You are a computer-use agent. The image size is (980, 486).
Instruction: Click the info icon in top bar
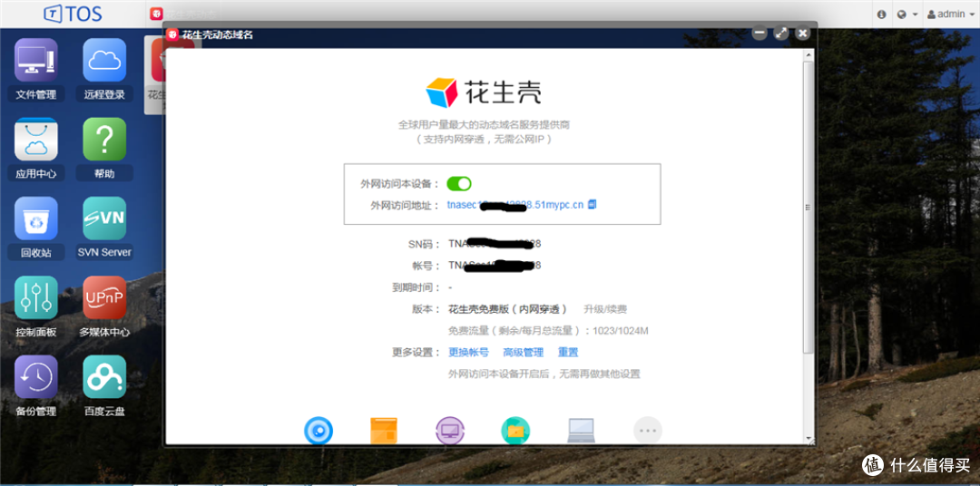point(882,14)
